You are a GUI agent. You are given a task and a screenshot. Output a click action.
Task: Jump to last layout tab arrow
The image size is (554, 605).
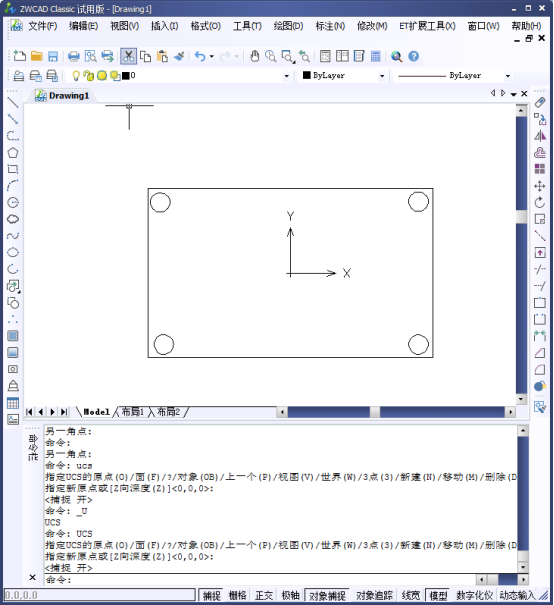[64, 412]
